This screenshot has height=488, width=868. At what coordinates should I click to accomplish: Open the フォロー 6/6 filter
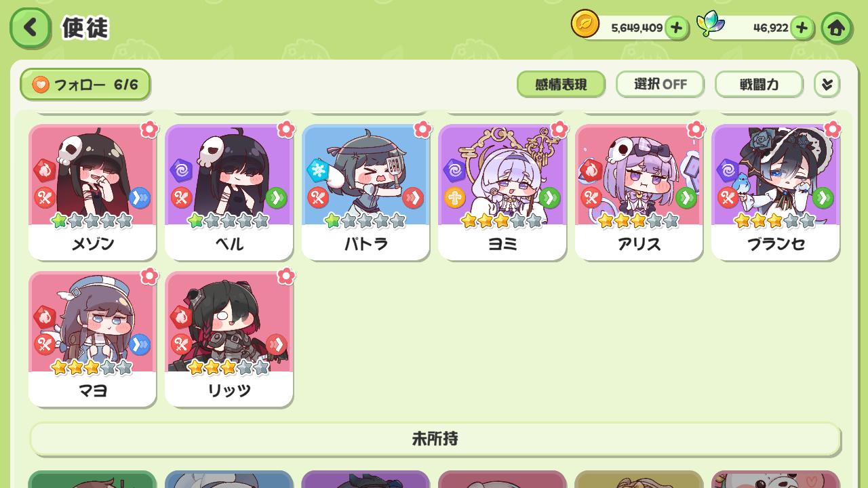[85, 85]
